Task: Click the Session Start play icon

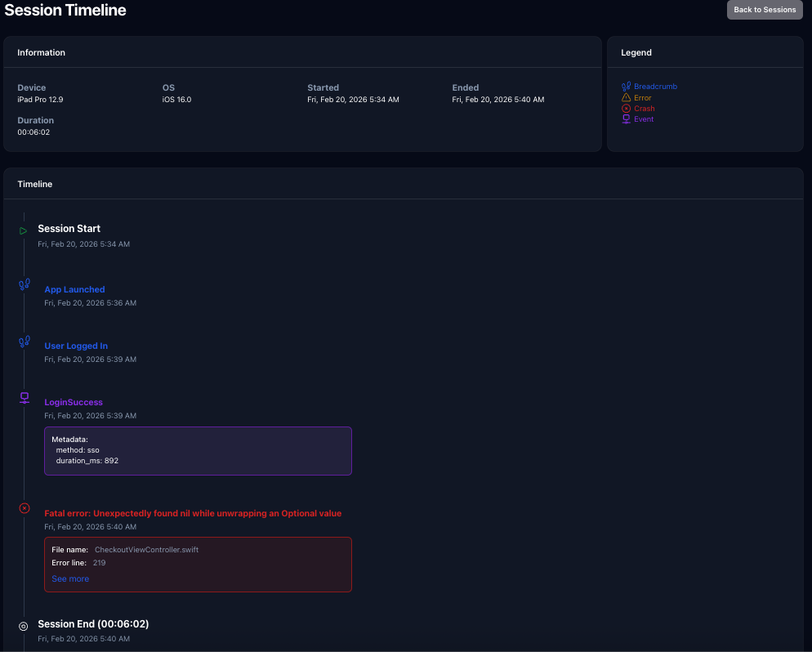Action: (24, 230)
